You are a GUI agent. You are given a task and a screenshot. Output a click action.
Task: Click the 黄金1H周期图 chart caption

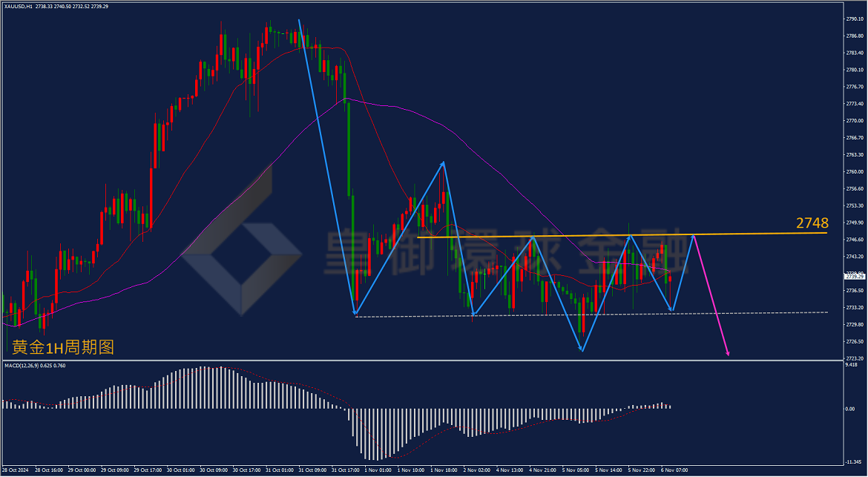[63, 347]
